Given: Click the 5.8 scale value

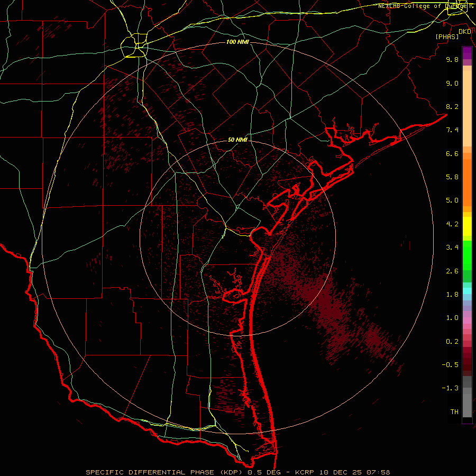Looking at the screenshot, I should (452, 177).
